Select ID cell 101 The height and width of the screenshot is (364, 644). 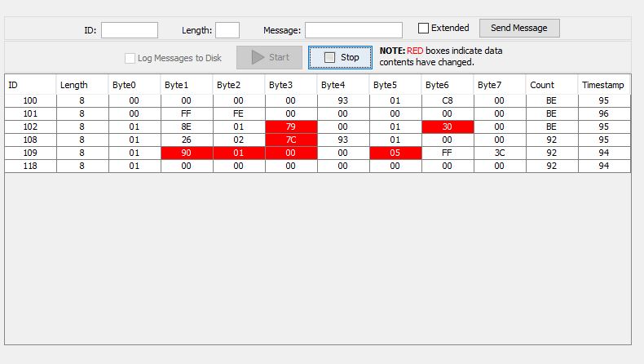tap(30, 113)
